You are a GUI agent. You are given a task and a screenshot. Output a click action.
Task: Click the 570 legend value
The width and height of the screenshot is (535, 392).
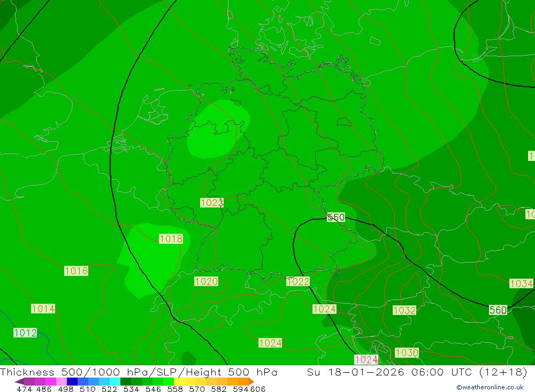tap(196, 389)
